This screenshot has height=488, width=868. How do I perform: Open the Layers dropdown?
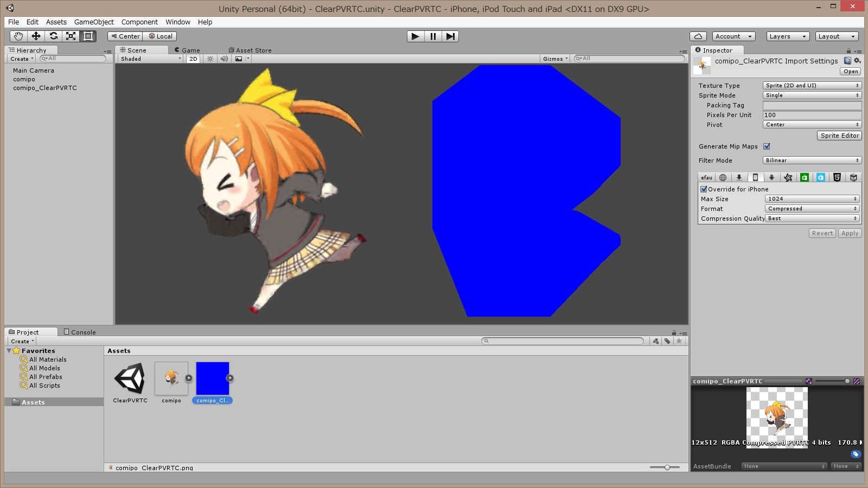tap(788, 36)
